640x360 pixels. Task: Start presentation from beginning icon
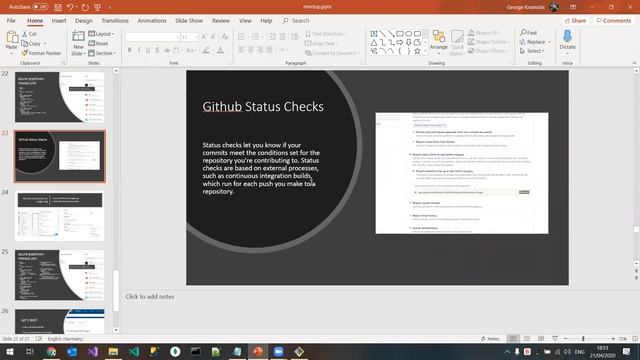[98, 7]
